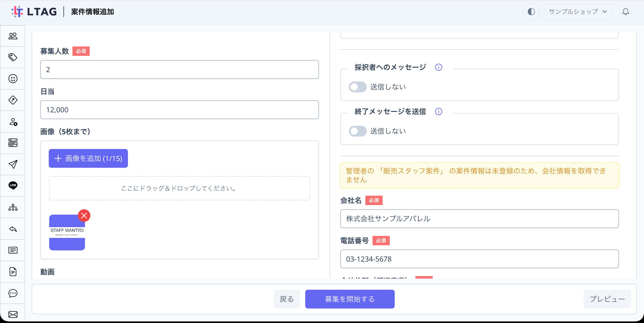Screen dimensions: 644x323
Task: Click the smiley face sidebar icon
Action: 13,79
